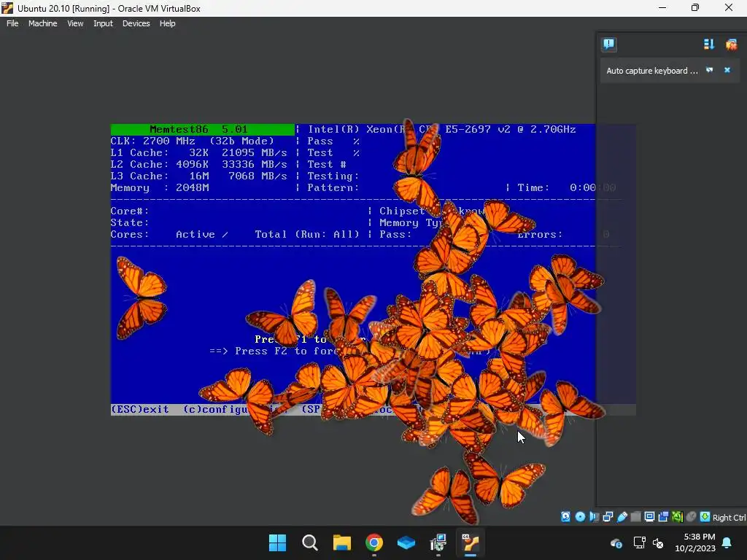Viewport: 747px width, 560px height.
Task: Toggle notification ordering icon in panel
Action: pyautogui.click(x=709, y=44)
